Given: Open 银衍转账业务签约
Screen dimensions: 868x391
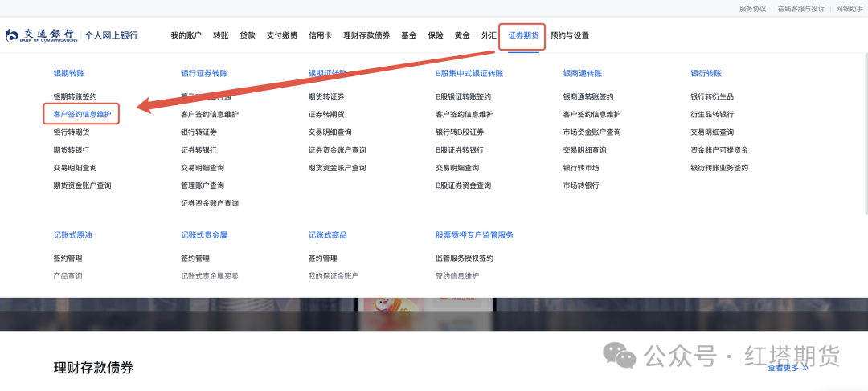Looking at the screenshot, I should pos(719,168).
